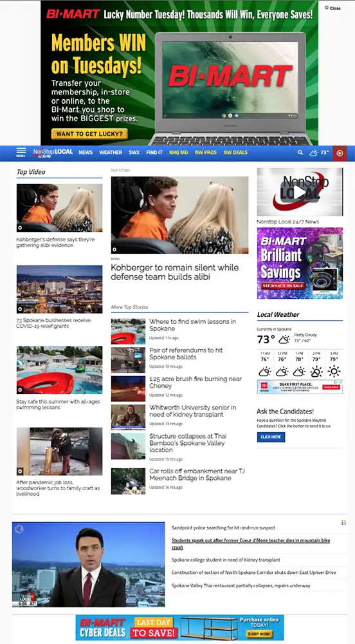Open the NEWS menu item
This screenshot has width=355, height=644.
click(86, 153)
